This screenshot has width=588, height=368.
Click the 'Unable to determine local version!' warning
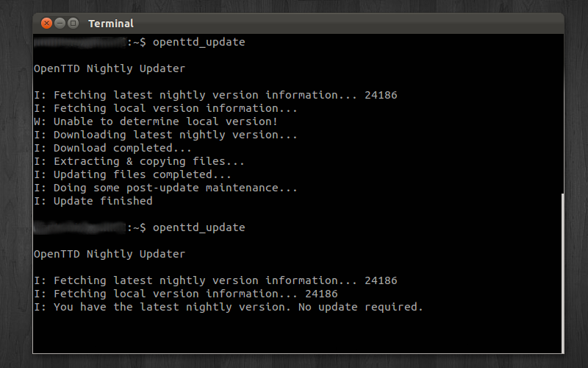[156, 121]
